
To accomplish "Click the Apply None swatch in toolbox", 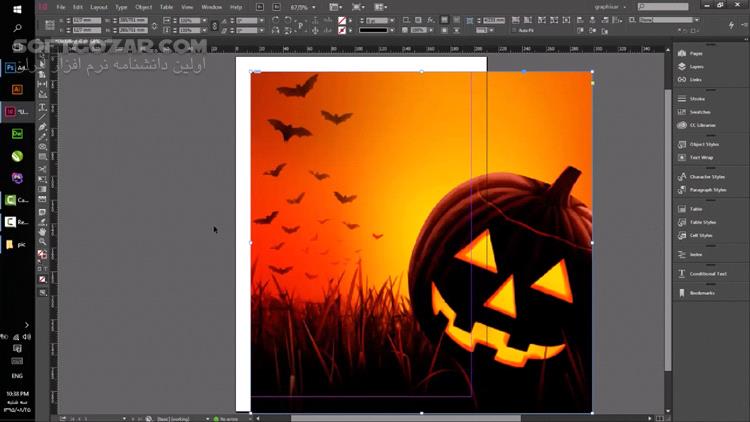I will click(43, 279).
